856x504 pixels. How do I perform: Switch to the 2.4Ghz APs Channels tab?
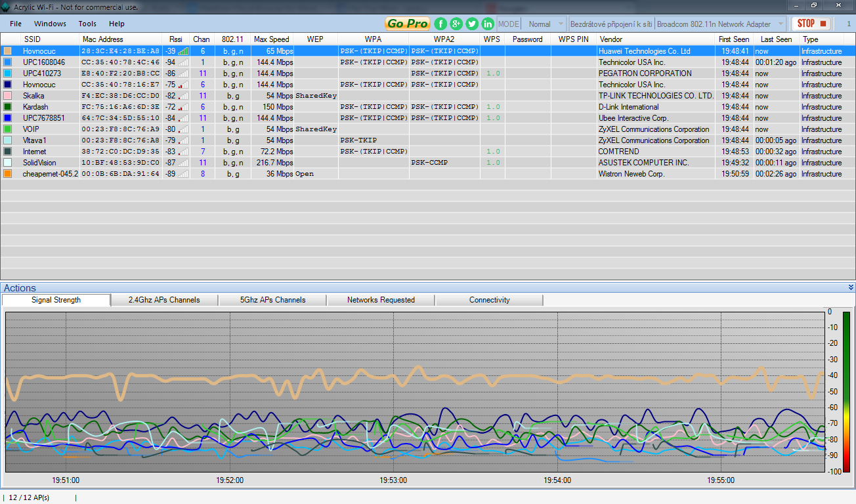point(164,300)
